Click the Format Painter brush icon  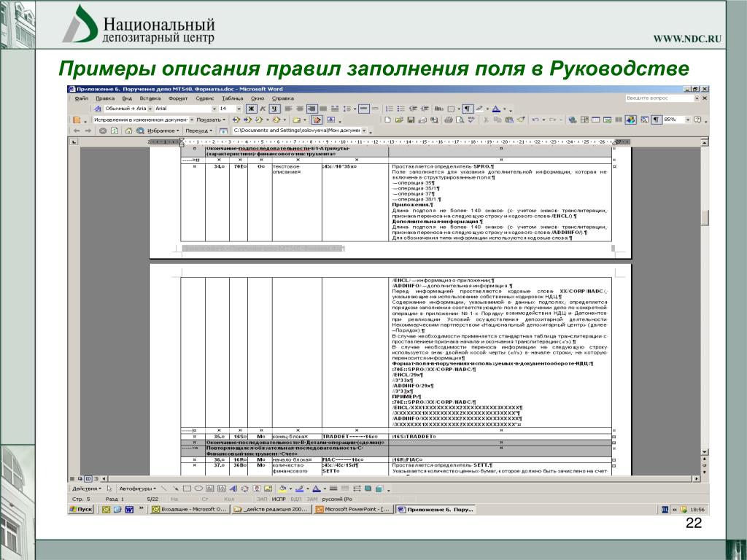pos(519,120)
